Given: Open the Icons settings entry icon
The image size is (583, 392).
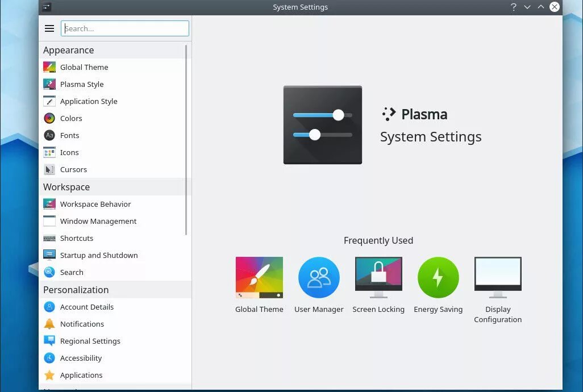Looking at the screenshot, I should 49,153.
